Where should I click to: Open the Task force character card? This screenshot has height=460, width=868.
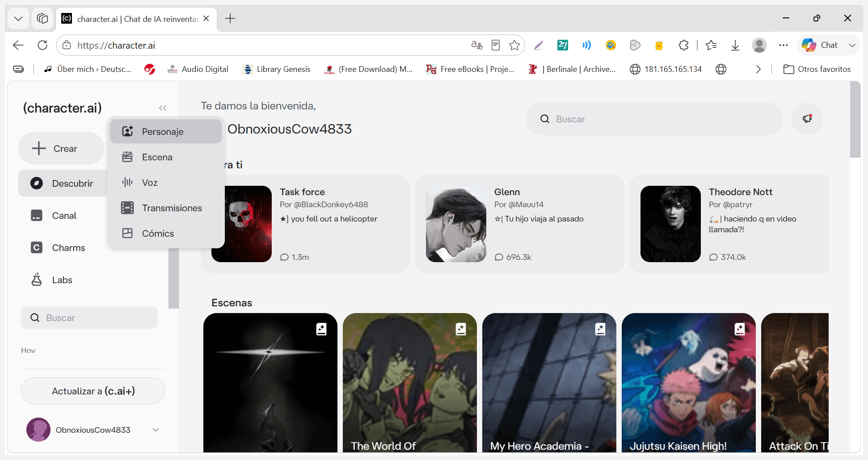[305, 224]
